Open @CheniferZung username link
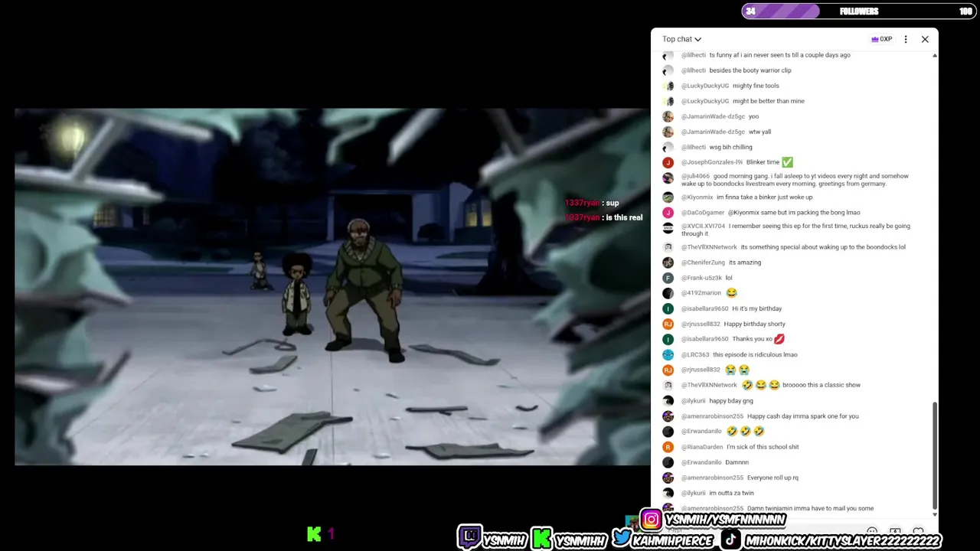The height and width of the screenshot is (551, 980). tap(703, 262)
